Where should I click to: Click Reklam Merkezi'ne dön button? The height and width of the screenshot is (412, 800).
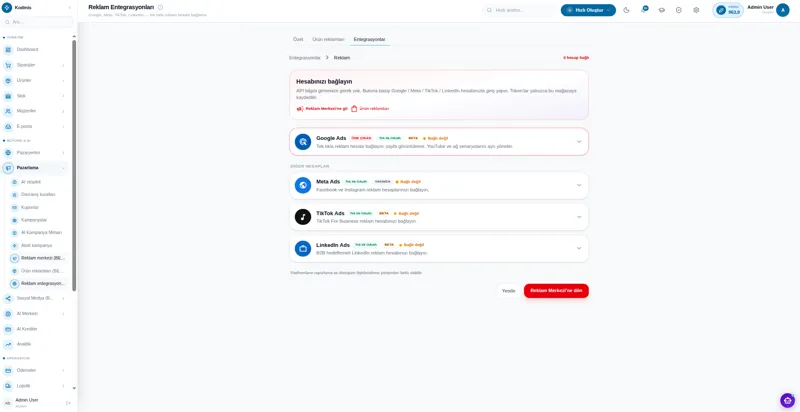(x=556, y=291)
